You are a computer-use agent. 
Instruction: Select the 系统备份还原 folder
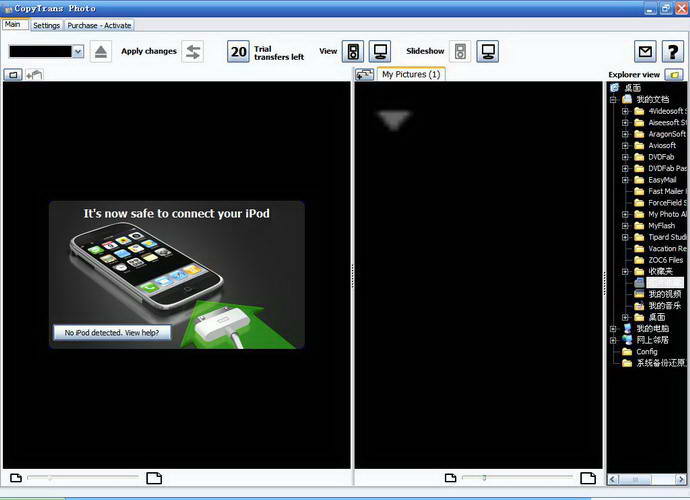661,363
